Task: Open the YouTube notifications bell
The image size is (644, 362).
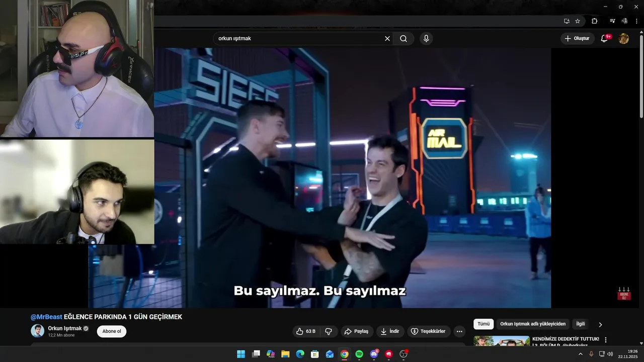Action: pos(605,39)
